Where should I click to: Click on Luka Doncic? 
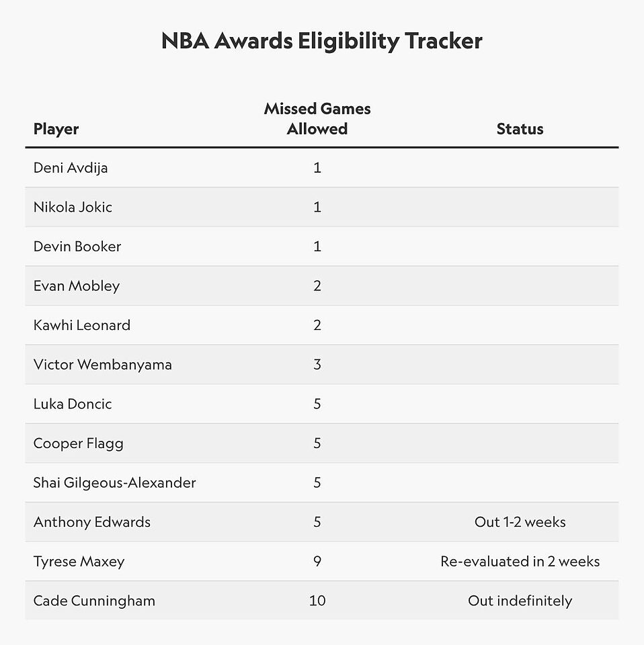pos(73,404)
